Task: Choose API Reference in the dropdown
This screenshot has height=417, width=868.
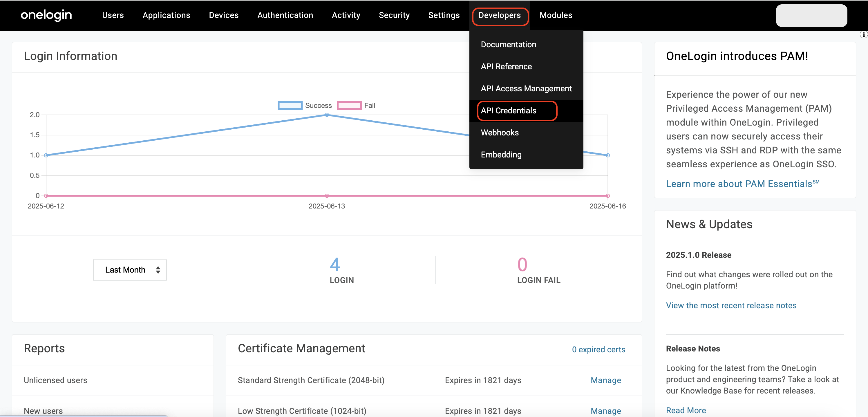Action: 526,66
